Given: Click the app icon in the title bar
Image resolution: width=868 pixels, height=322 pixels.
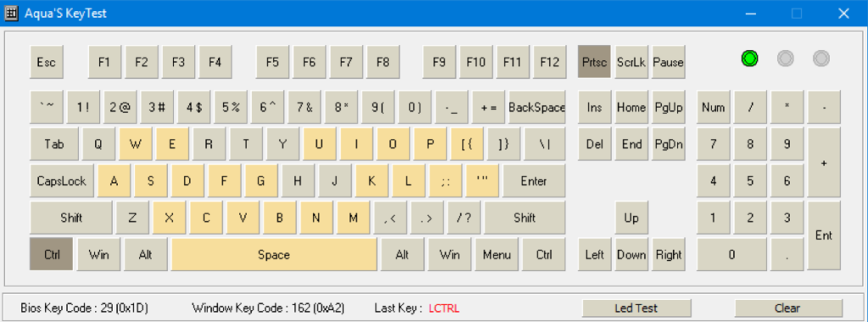Looking at the screenshot, I should 11,14.
